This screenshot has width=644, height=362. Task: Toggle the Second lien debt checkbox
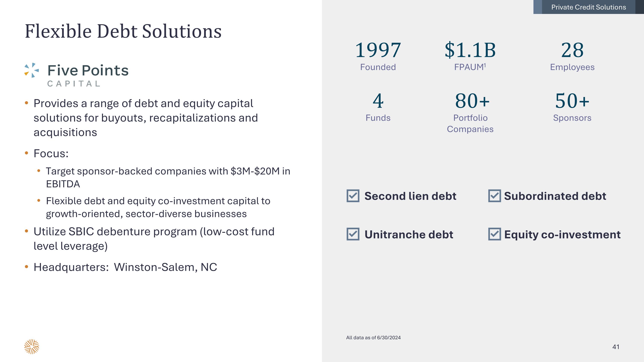pos(353,196)
